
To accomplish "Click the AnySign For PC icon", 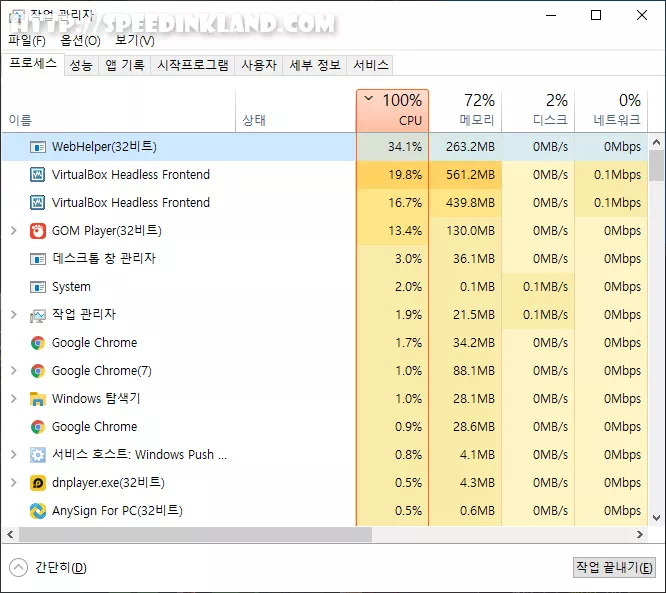I will 38,511.
